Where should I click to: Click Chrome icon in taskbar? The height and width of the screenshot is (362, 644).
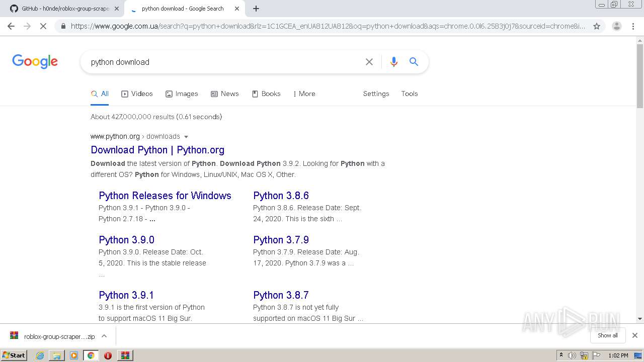[x=91, y=355]
